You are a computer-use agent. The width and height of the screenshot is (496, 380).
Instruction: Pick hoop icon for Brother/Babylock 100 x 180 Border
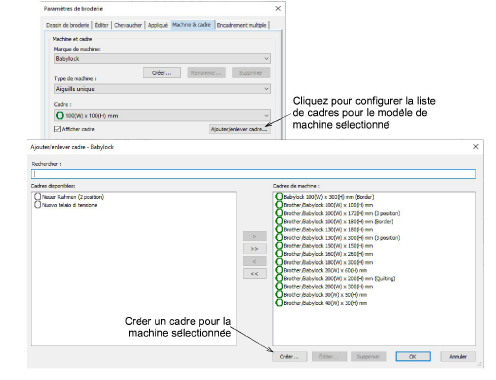point(279,221)
